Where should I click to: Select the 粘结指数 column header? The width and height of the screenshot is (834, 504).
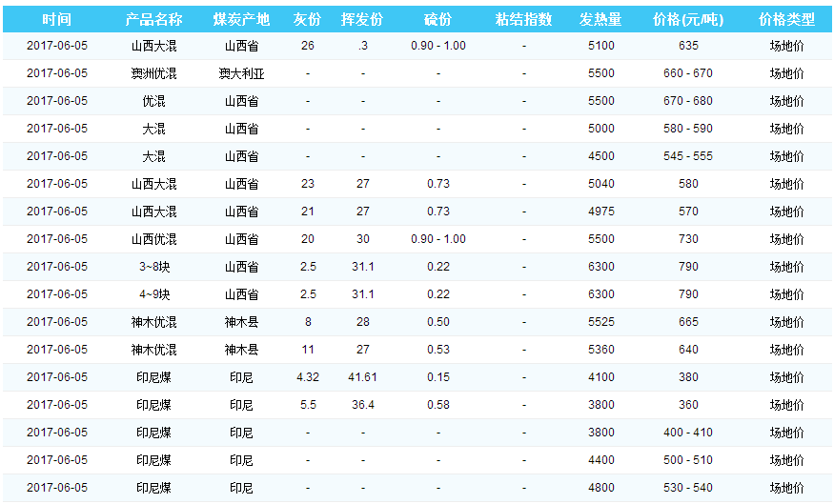(523, 20)
